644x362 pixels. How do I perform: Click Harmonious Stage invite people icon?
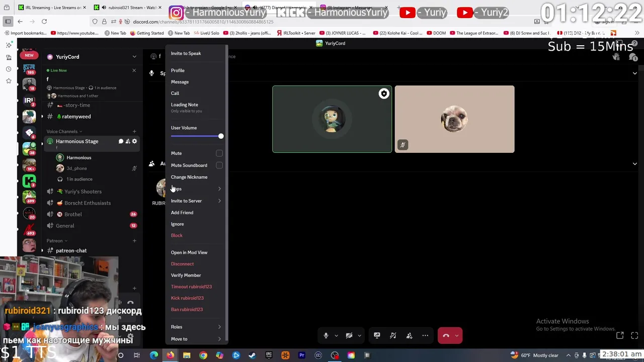pyautogui.click(x=128, y=142)
